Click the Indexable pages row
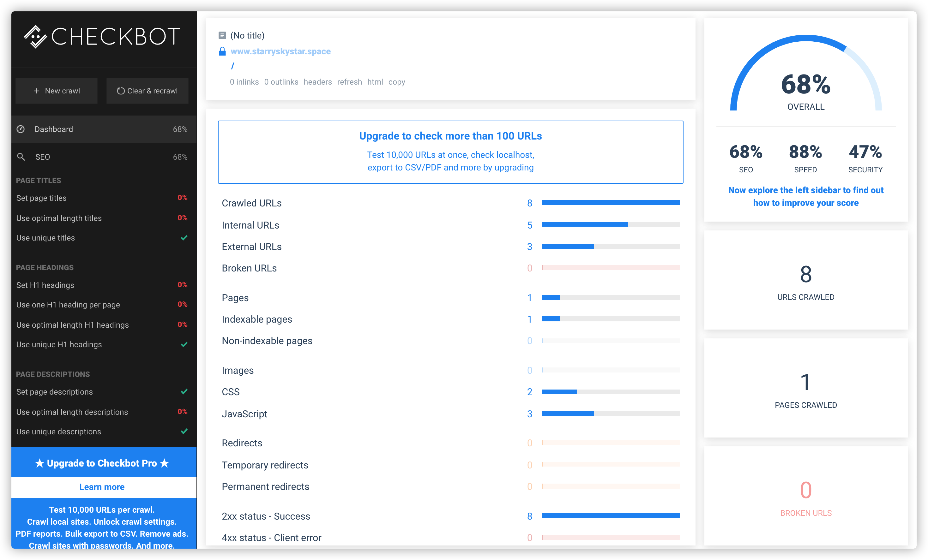Screen dimensions: 928x560 450,319
